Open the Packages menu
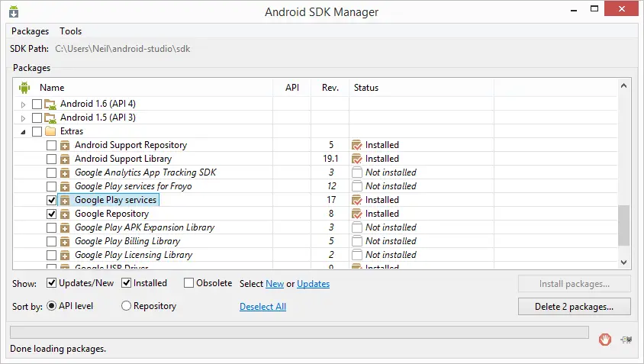Screen dimensions: 644x364 pos(30,31)
